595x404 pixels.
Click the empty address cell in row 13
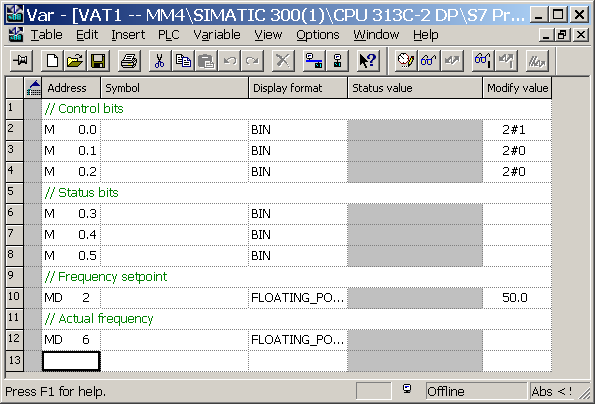[71, 361]
